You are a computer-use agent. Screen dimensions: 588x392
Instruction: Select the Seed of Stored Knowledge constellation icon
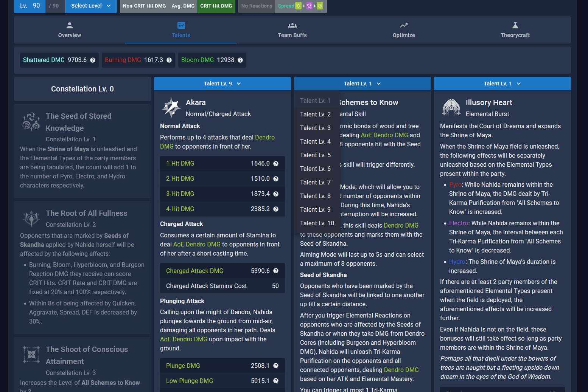click(x=31, y=122)
